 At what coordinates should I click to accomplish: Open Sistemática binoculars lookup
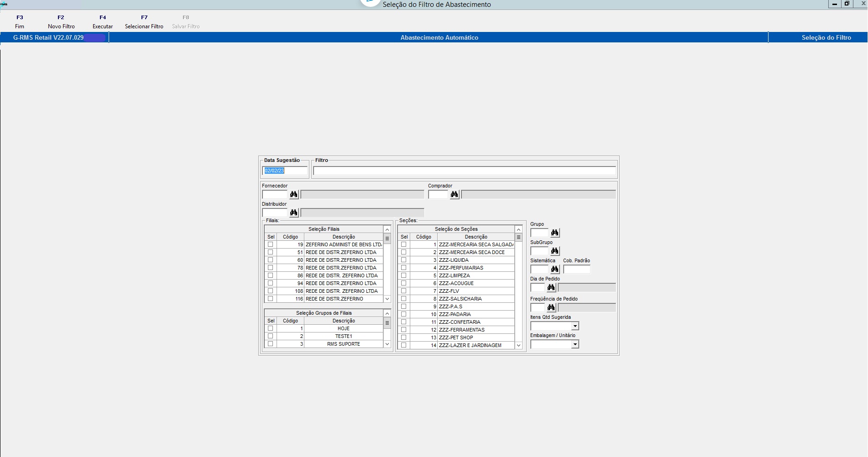[x=554, y=270]
